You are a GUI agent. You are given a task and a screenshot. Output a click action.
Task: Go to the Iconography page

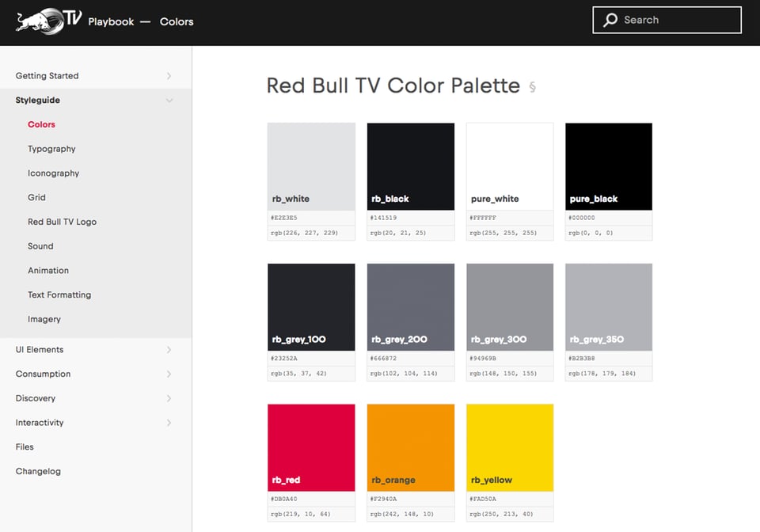pos(53,173)
